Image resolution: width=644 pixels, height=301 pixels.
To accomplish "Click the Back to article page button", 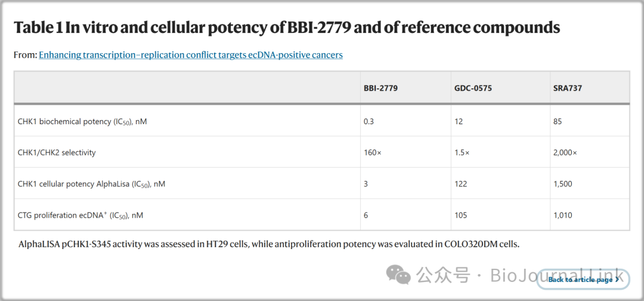I will click(583, 279).
